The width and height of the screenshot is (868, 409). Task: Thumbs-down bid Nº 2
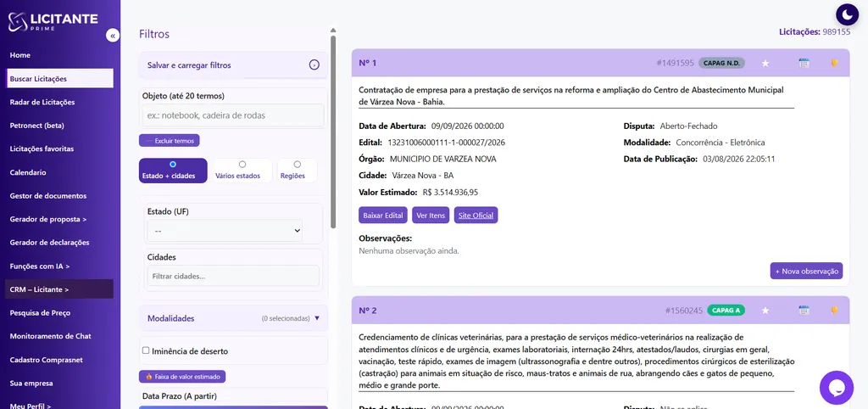point(834,311)
